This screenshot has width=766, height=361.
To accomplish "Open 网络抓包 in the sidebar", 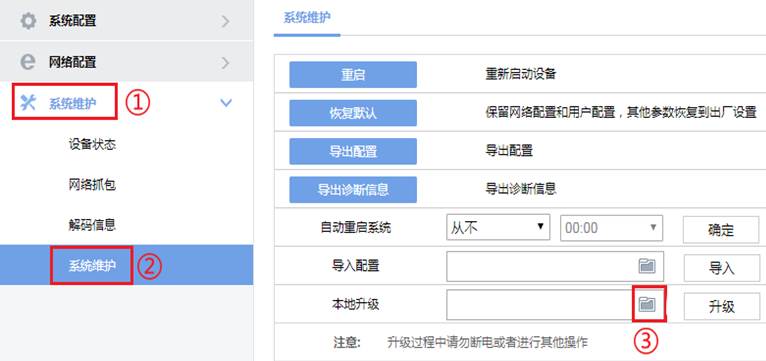I will [92, 185].
